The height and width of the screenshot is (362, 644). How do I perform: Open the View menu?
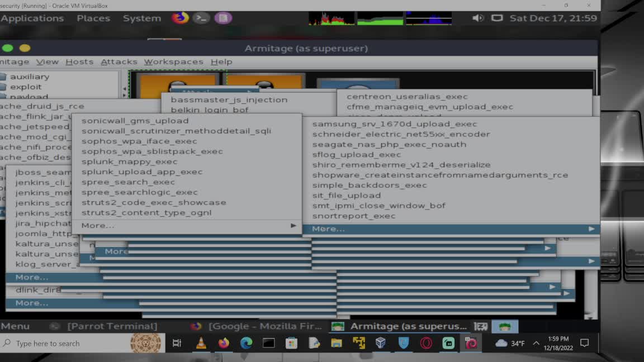[47, 61]
